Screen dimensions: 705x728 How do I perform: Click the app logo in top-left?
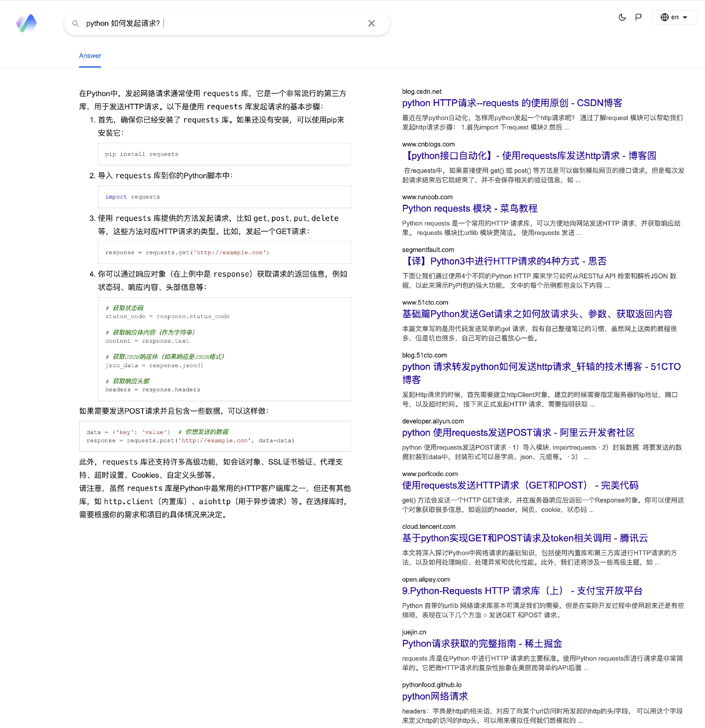(26, 23)
